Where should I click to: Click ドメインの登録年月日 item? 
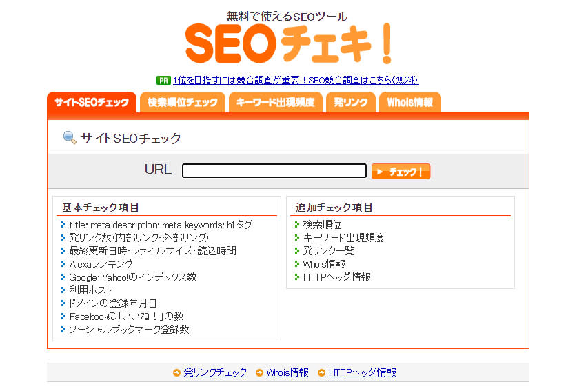pos(112,303)
